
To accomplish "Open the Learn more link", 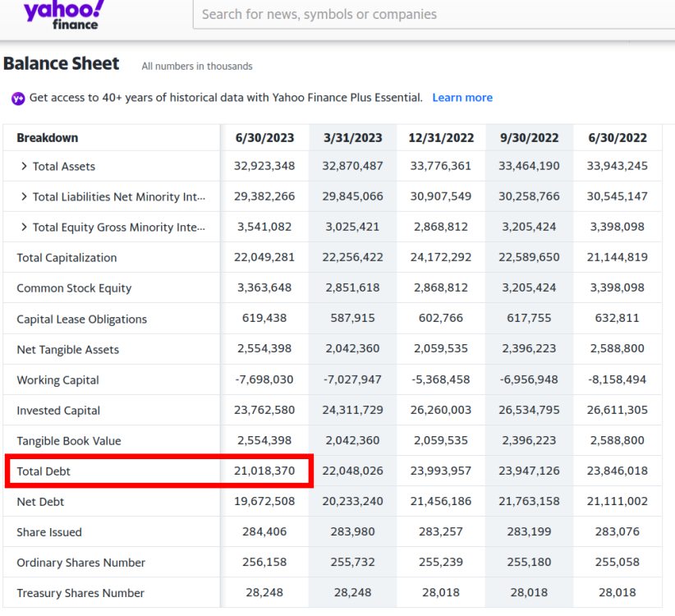I will [x=462, y=98].
